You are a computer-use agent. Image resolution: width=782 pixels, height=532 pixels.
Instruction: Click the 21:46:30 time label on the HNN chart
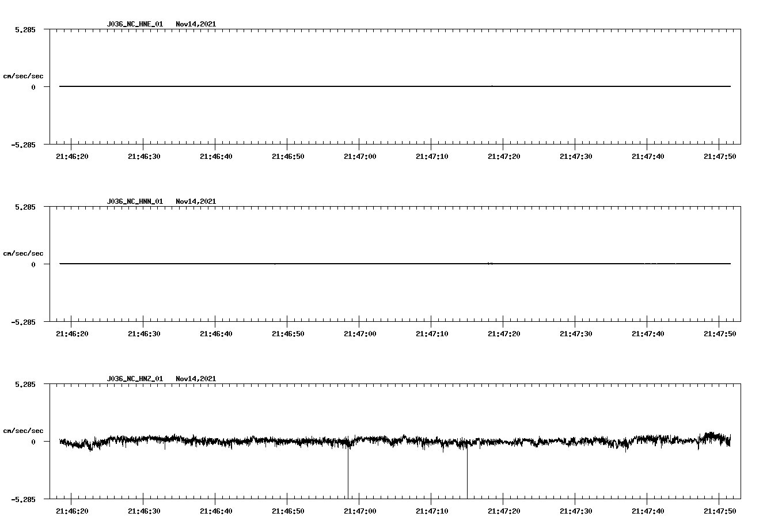144,334
